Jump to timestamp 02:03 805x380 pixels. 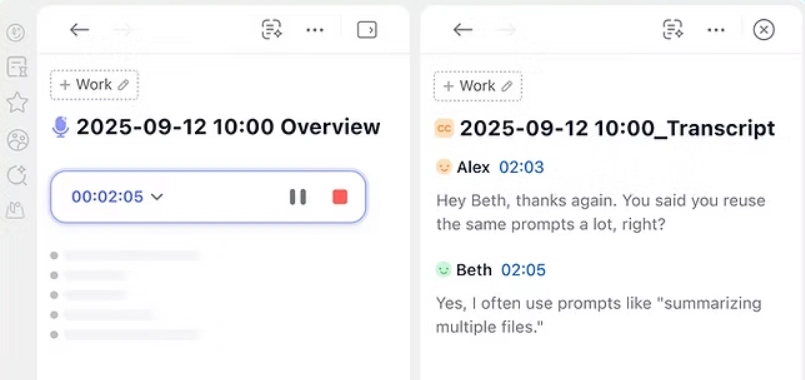coord(522,167)
